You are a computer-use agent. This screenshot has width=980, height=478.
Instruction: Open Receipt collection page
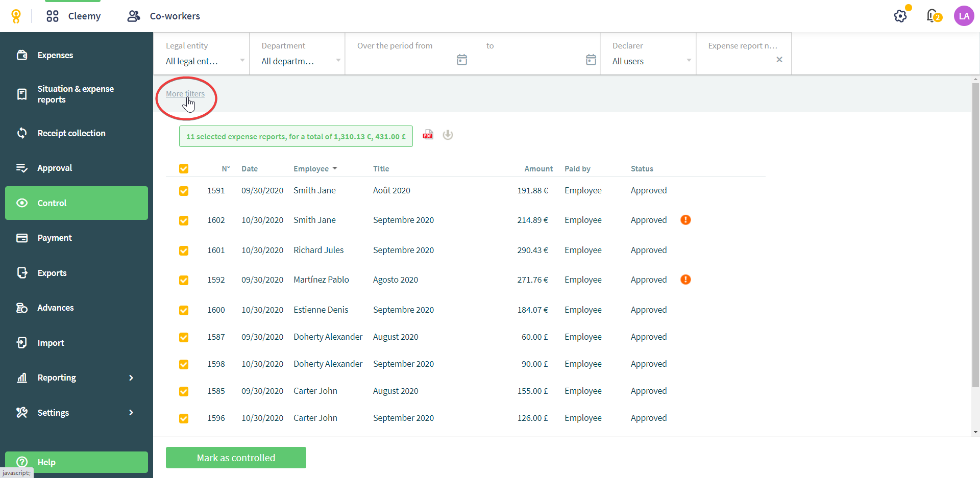(x=77, y=133)
